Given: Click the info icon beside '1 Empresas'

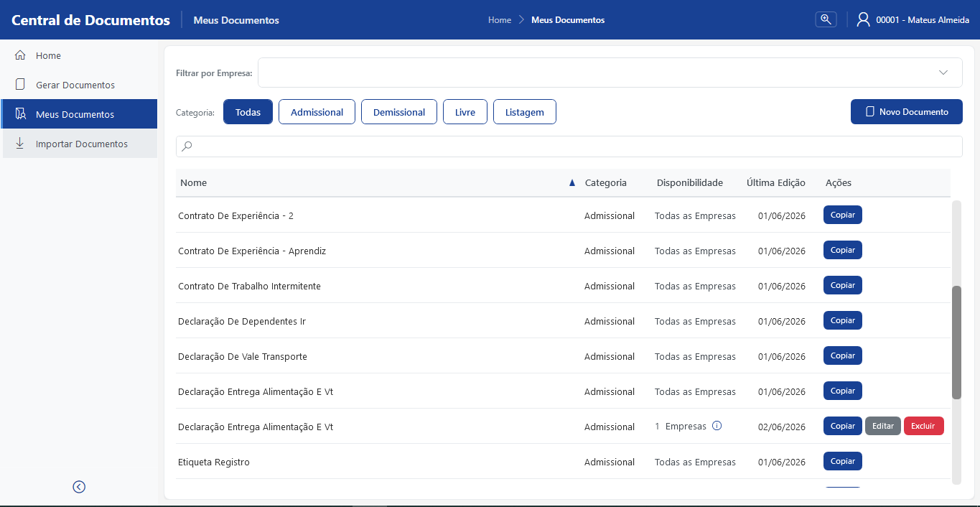Looking at the screenshot, I should coord(717,426).
